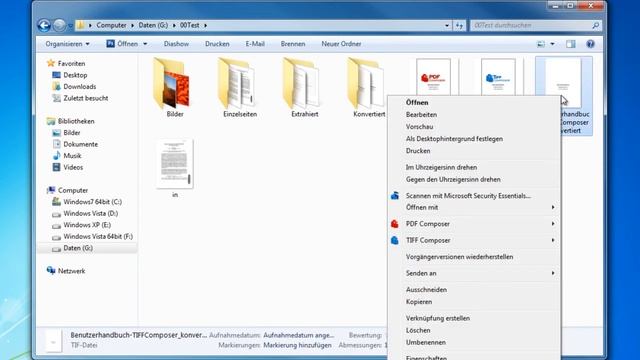Click the Drucken toolbar button
Screen dimensions: 640x360
pos(217,44)
